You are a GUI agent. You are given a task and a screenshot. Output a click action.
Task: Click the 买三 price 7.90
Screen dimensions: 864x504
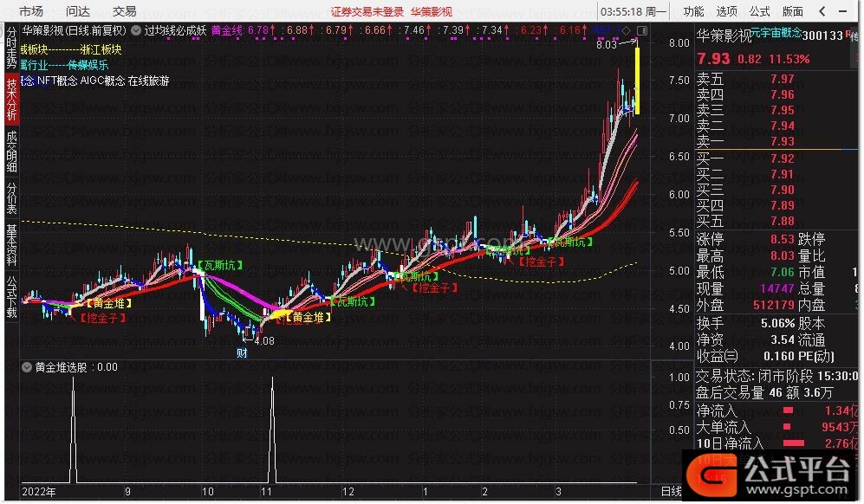(783, 190)
